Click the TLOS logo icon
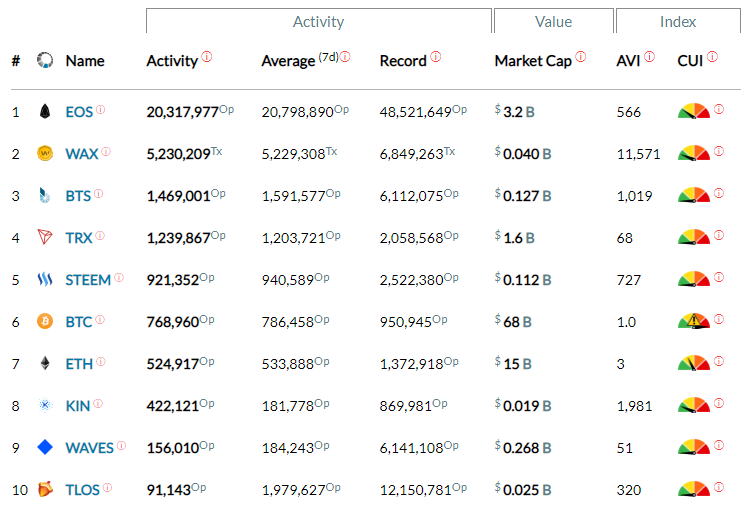This screenshot has width=741, height=512. coord(44,489)
